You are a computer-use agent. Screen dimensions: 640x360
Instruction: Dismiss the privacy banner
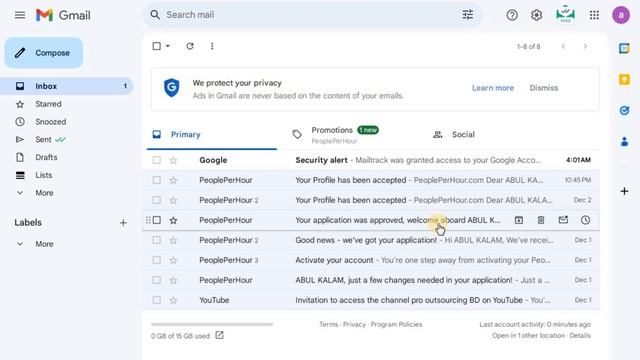544,88
